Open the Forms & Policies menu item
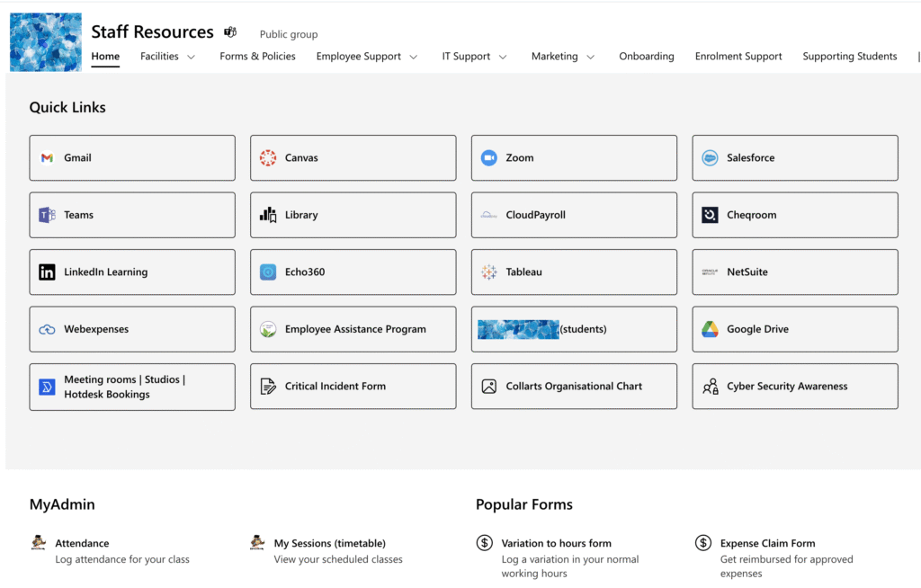The image size is (921, 588). (x=257, y=57)
